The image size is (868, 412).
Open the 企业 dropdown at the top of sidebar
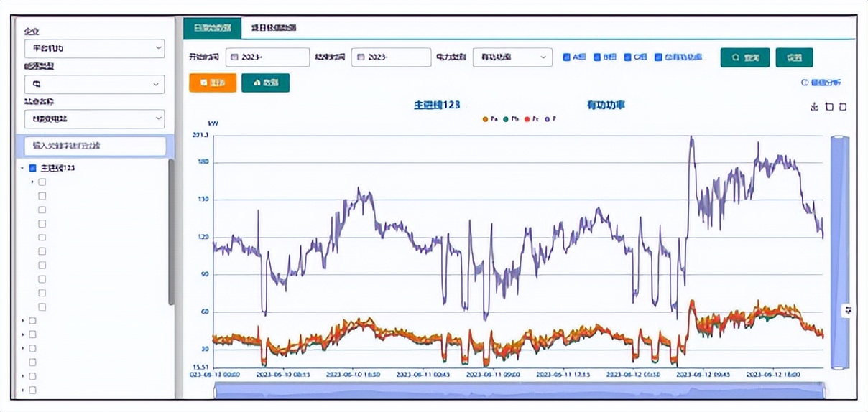(x=94, y=49)
